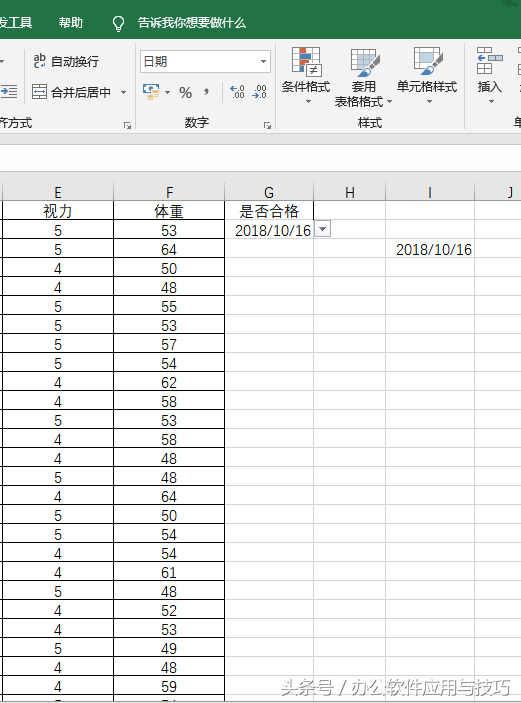Click the Tell Me lightbulb icon

(x=118, y=23)
